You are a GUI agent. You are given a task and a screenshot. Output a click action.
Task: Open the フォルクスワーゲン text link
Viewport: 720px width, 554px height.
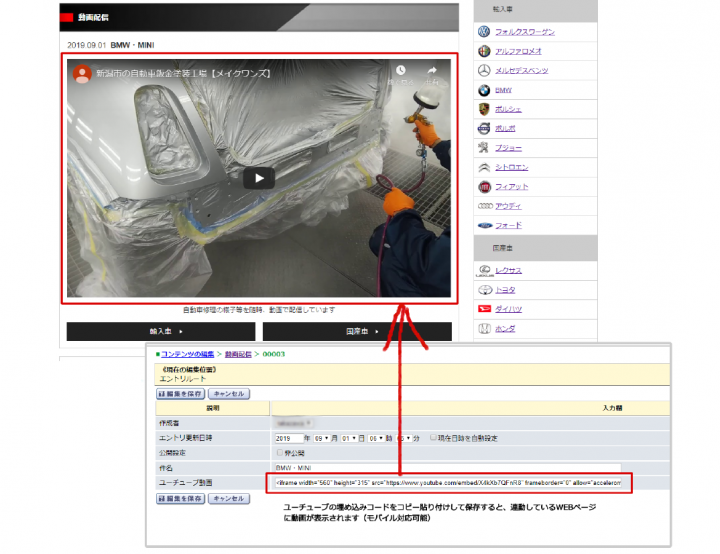(x=525, y=32)
